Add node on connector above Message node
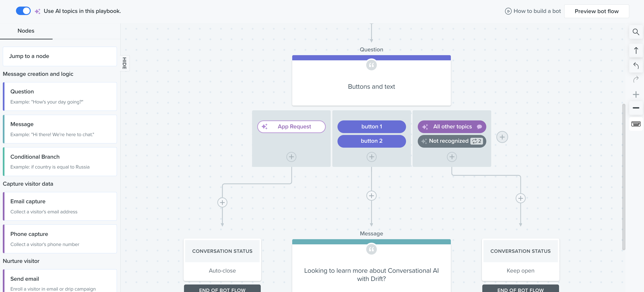This screenshot has height=292, width=644. tap(372, 196)
